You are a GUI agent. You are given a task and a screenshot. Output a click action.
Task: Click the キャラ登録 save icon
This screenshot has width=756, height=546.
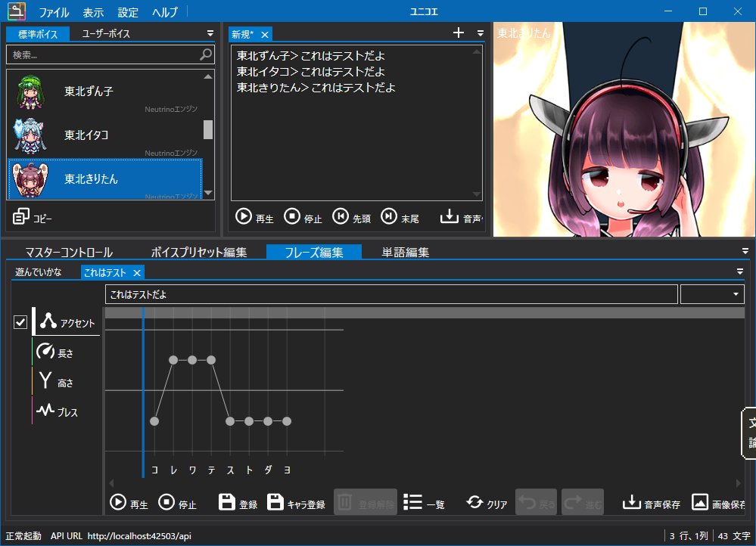(275, 502)
